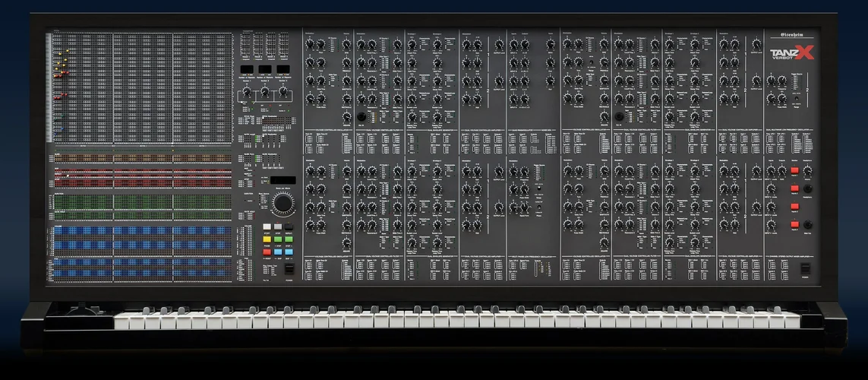Flip the rocker switch below the colored pads
Viewport: 868px width, 380px height.
click(x=288, y=270)
